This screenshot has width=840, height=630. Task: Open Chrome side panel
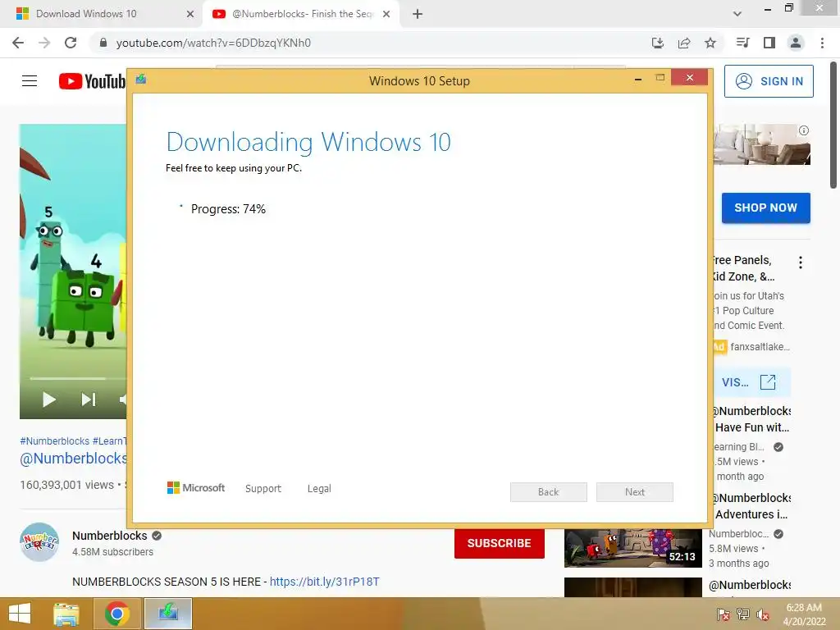click(x=769, y=43)
